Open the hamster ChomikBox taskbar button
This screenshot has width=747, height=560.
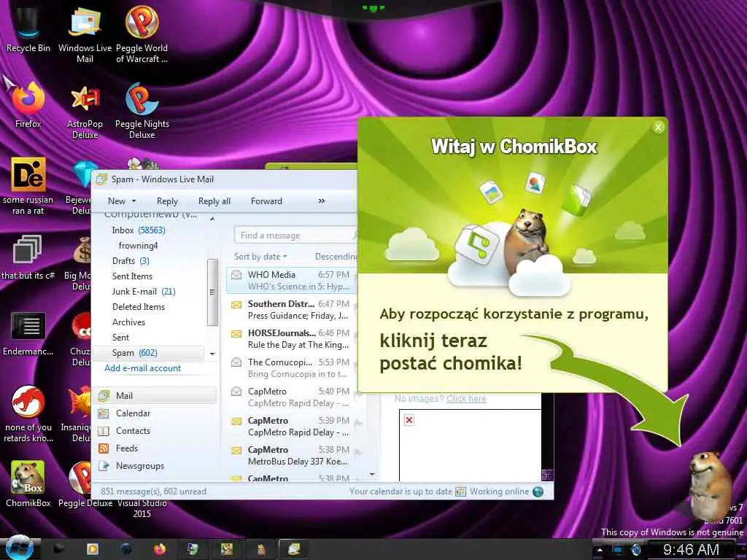tap(261, 549)
